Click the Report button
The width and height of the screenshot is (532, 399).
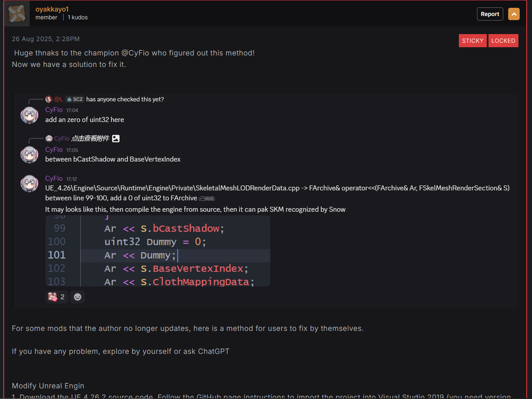point(490,14)
